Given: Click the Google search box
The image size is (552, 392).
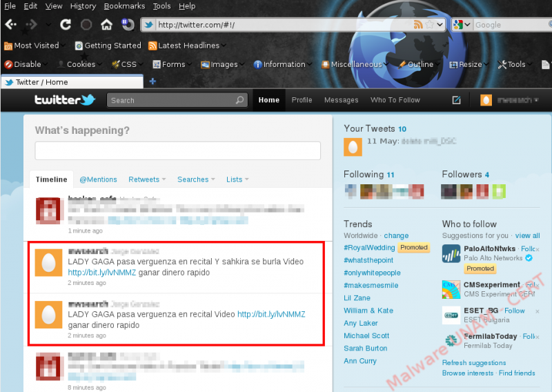Looking at the screenshot, I should (512, 25).
